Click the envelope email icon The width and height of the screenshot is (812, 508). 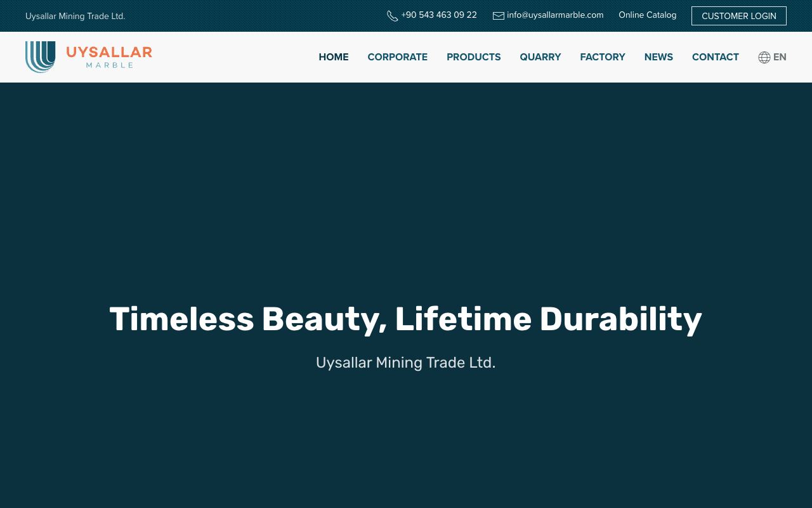499,16
